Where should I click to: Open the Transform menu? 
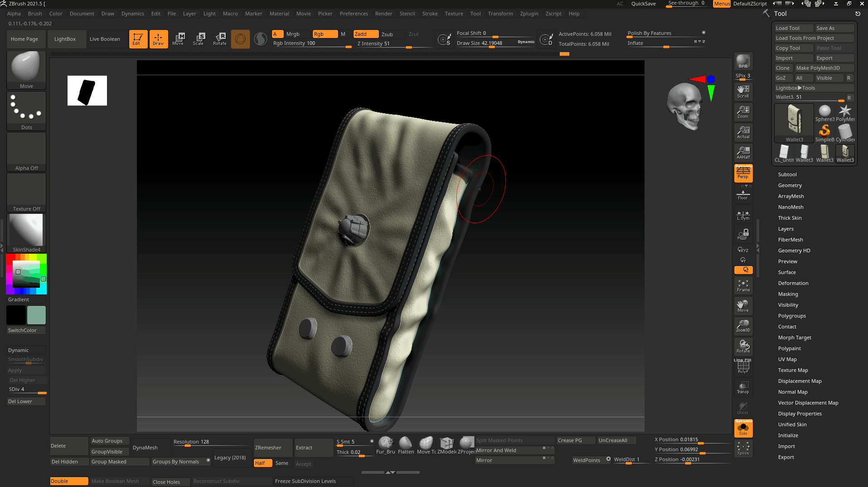[500, 14]
